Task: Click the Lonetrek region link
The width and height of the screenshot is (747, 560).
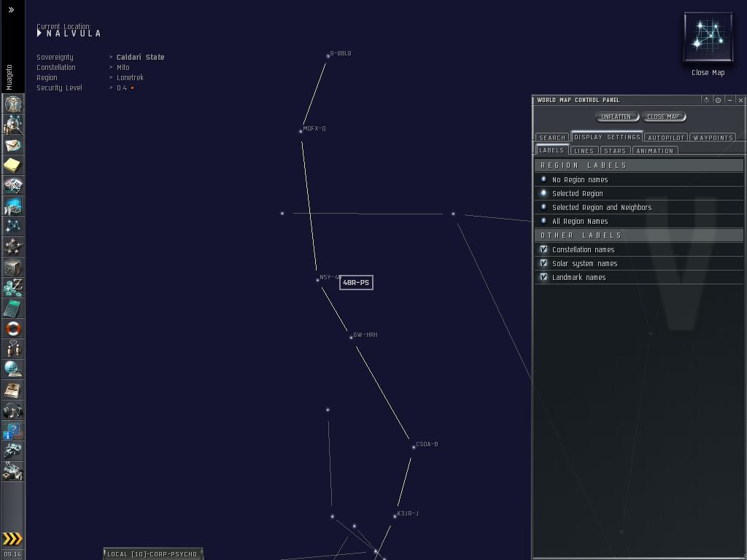Action: click(130, 77)
